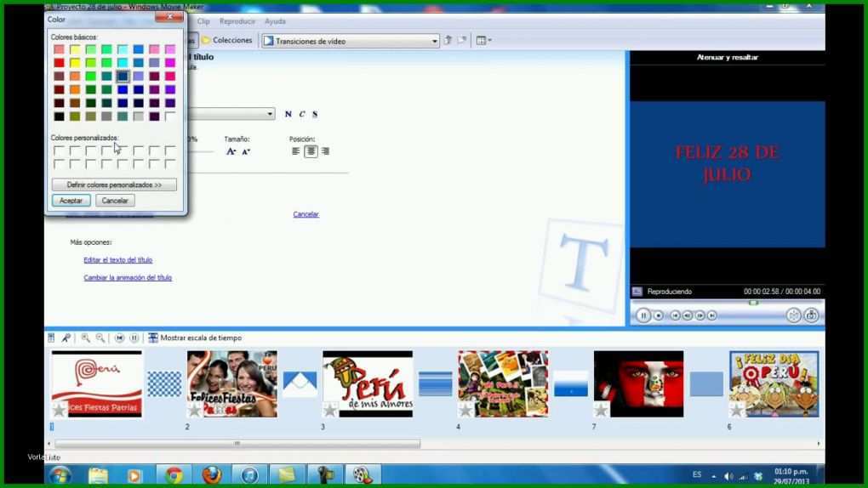This screenshot has width=868, height=488.
Task: Toggle italic C text style
Action: 302,114
